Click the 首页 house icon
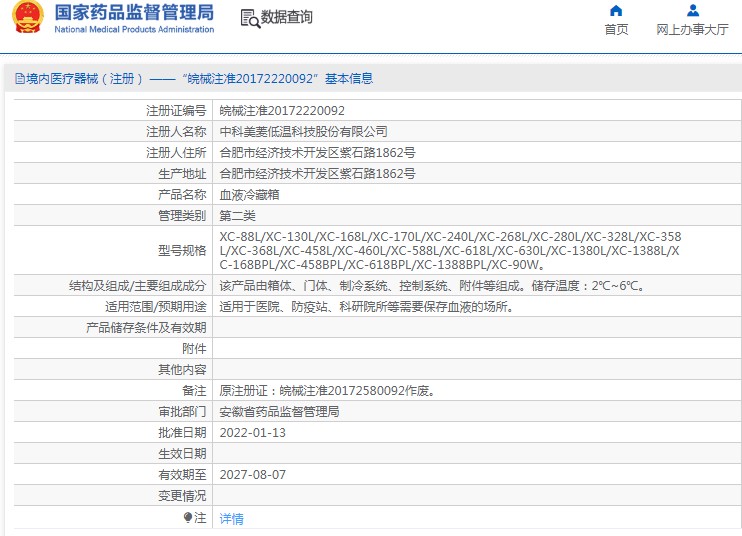Image resolution: width=742 pixels, height=536 pixels. pos(616,11)
